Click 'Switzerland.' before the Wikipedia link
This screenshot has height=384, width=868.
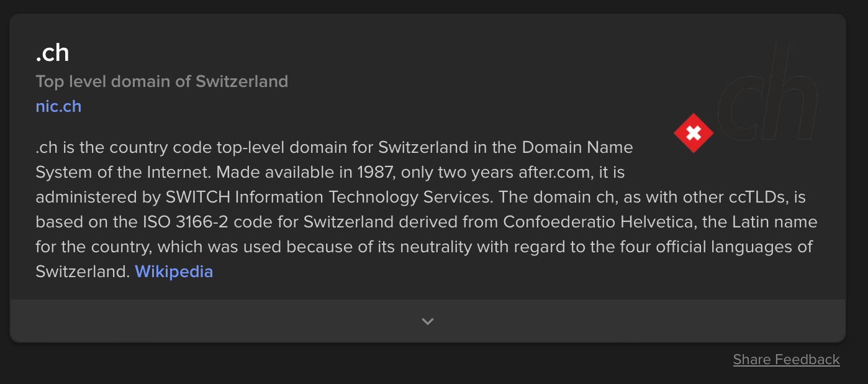pos(83,272)
